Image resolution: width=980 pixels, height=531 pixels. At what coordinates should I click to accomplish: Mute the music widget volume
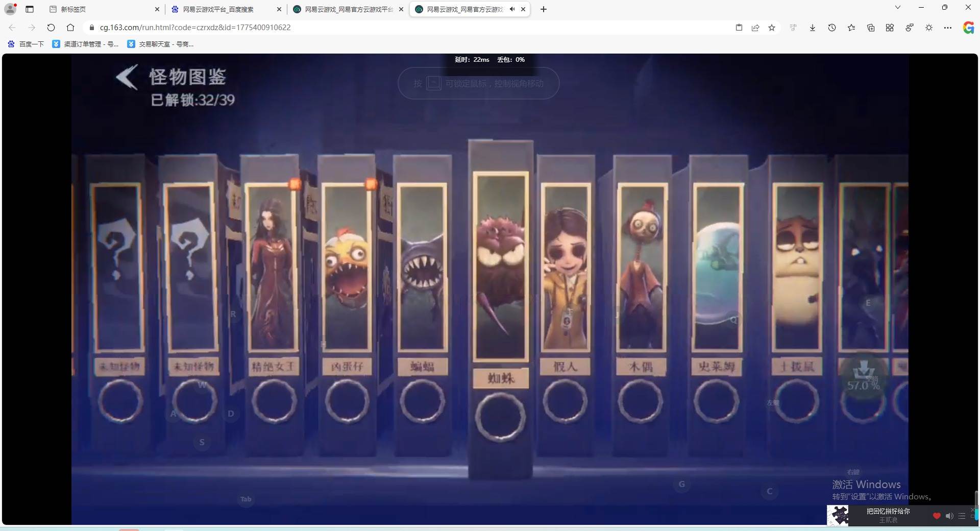(x=949, y=516)
